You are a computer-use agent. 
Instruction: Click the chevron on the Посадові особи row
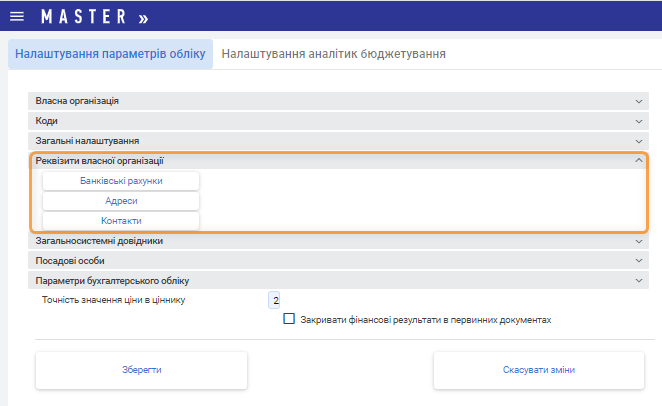coord(639,261)
